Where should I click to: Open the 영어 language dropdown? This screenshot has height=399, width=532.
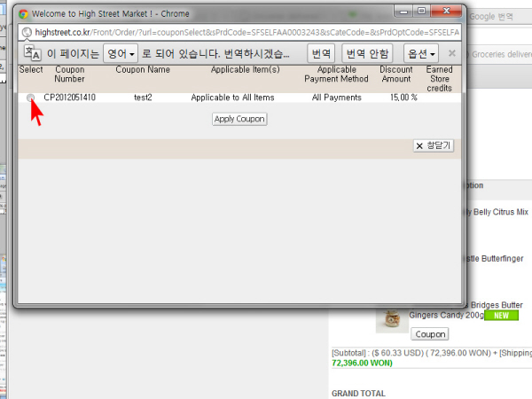coord(121,53)
